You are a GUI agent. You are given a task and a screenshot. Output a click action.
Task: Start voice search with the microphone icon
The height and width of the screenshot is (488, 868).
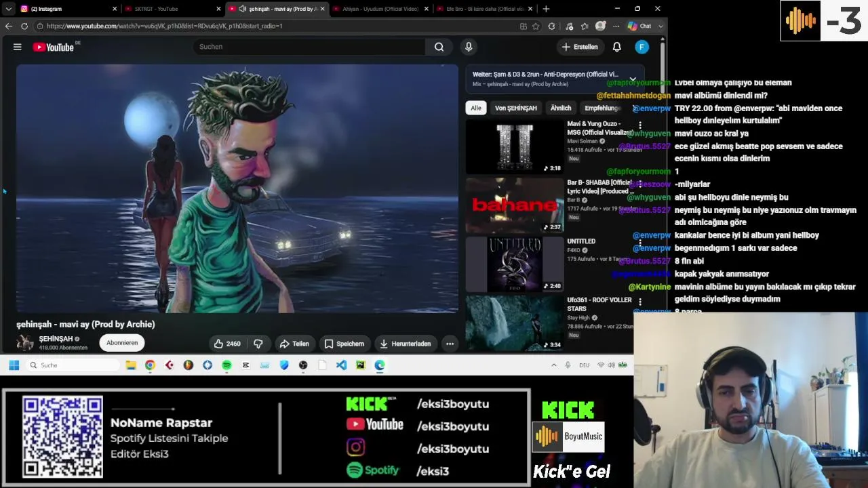469,47
